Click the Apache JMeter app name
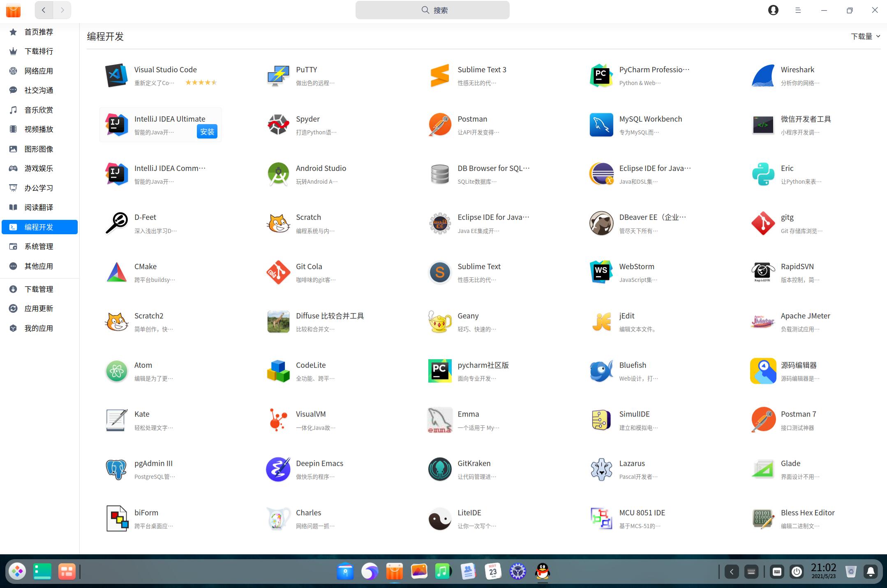Viewport: 887px width, 588px height. pos(805,316)
